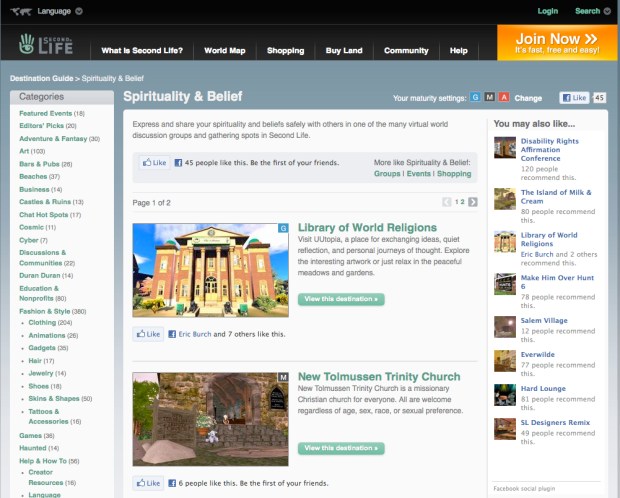
Task: Click Like under Library of World Religions
Action: 148,334
